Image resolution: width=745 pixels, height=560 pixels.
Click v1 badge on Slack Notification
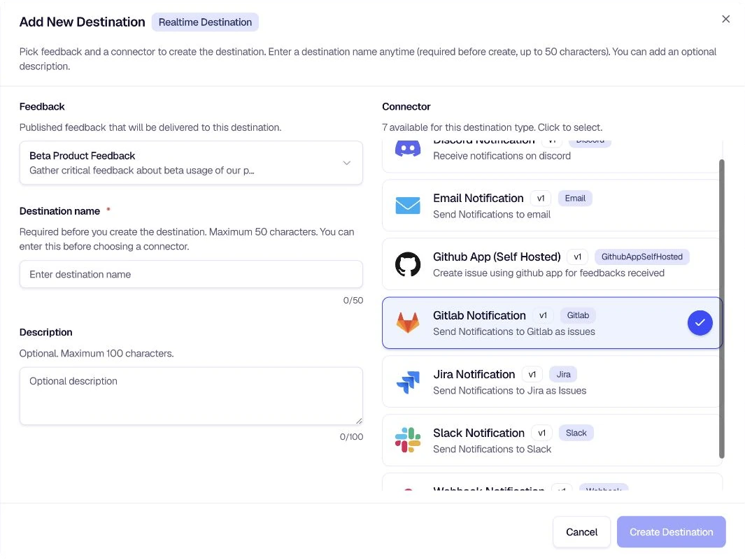pyautogui.click(x=541, y=433)
